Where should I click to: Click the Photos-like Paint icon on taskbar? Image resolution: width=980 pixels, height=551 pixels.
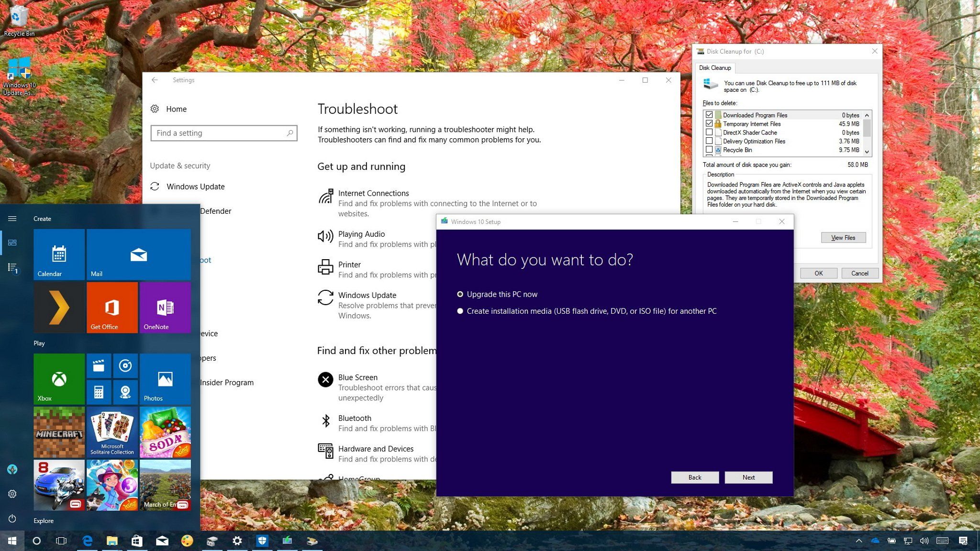[187, 541]
